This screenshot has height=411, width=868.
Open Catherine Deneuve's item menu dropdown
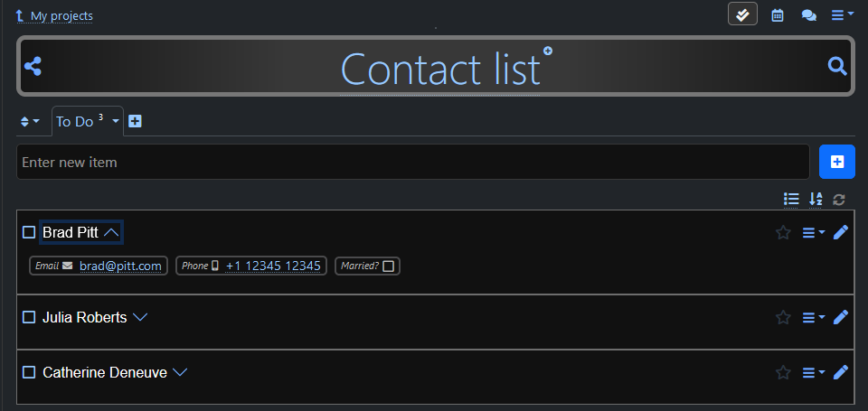pyautogui.click(x=814, y=372)
